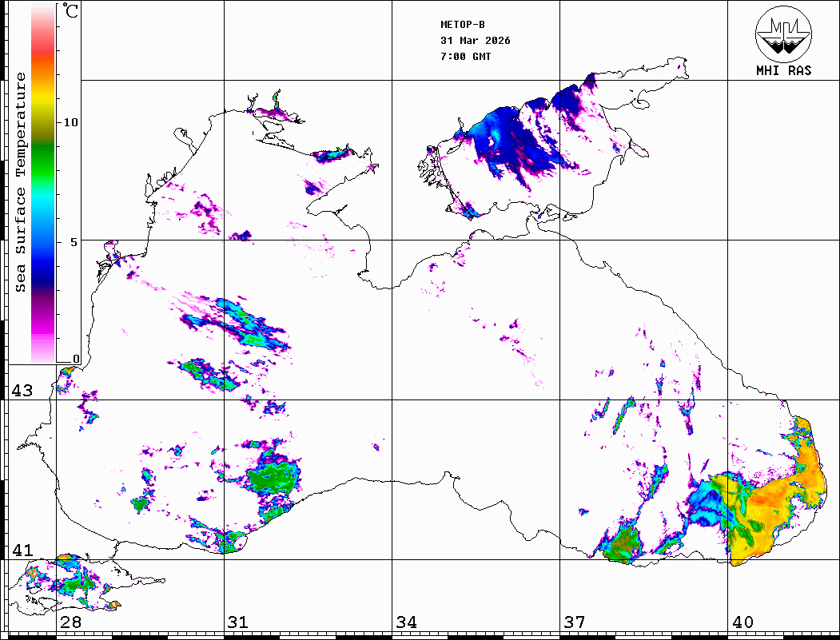
Task: Click the 34 longitude label
Action: click(x=405, y=622)
